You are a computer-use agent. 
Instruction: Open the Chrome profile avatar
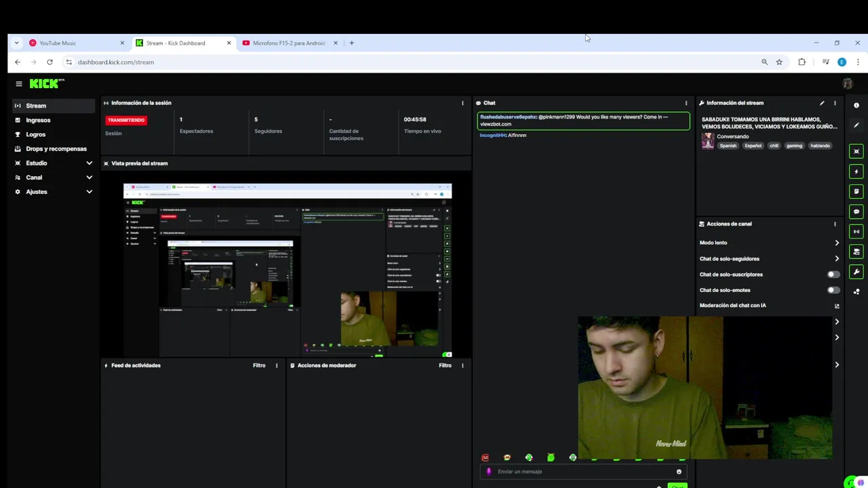point(842,62)
